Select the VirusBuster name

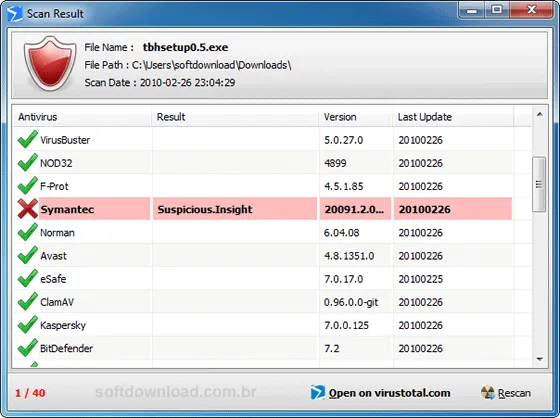65,140
